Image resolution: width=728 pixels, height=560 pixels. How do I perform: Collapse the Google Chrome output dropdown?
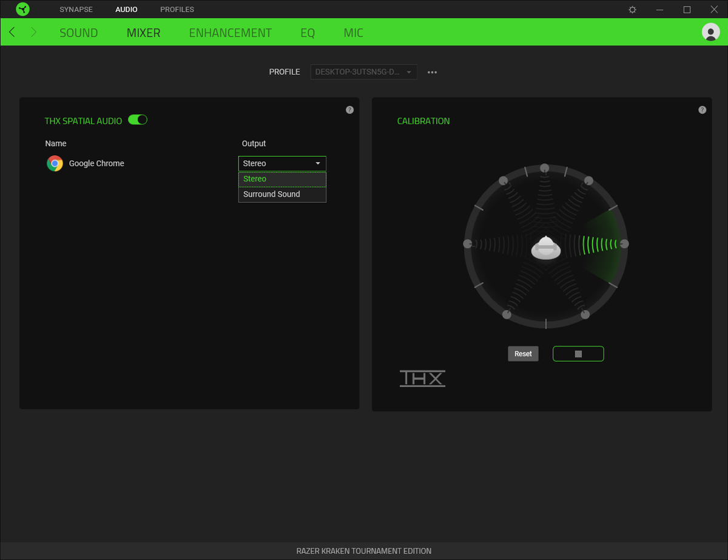click(x=282, y=163)
